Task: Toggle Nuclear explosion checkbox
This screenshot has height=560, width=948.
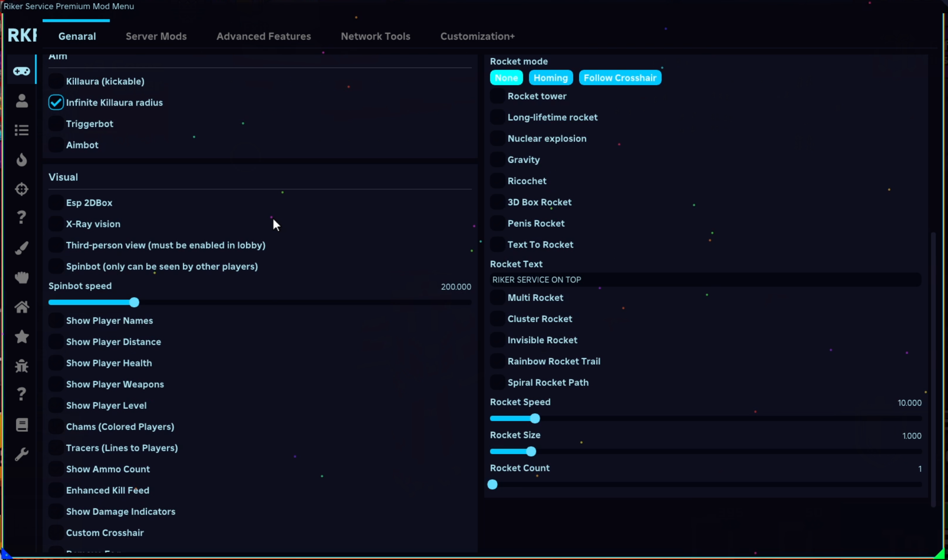Action: tap(497, 139)
